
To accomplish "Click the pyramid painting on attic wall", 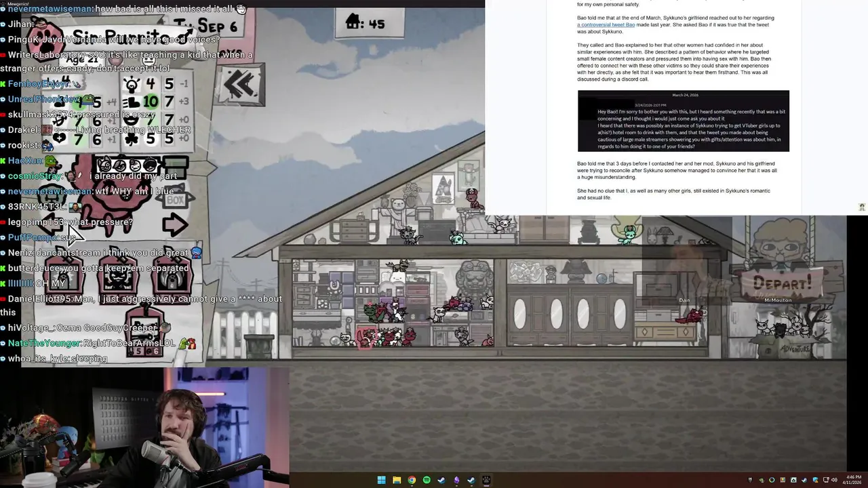I will (443, 188).
